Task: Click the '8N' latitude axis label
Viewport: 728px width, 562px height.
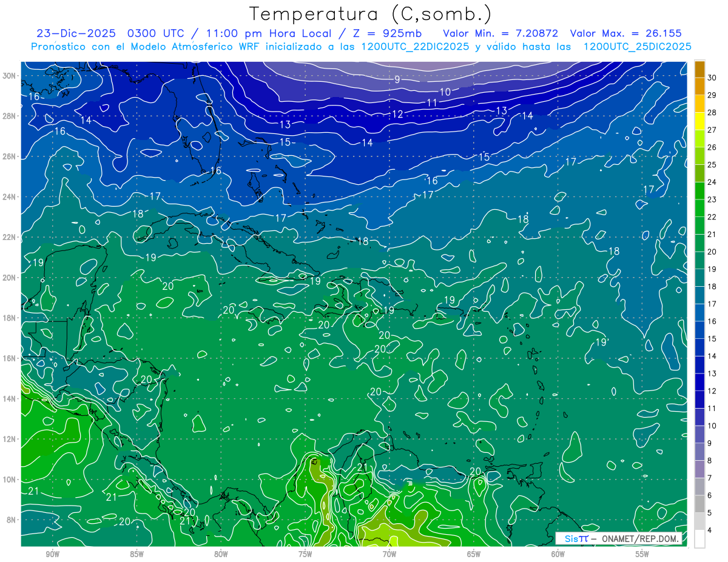Action: (x=12, y=520)
